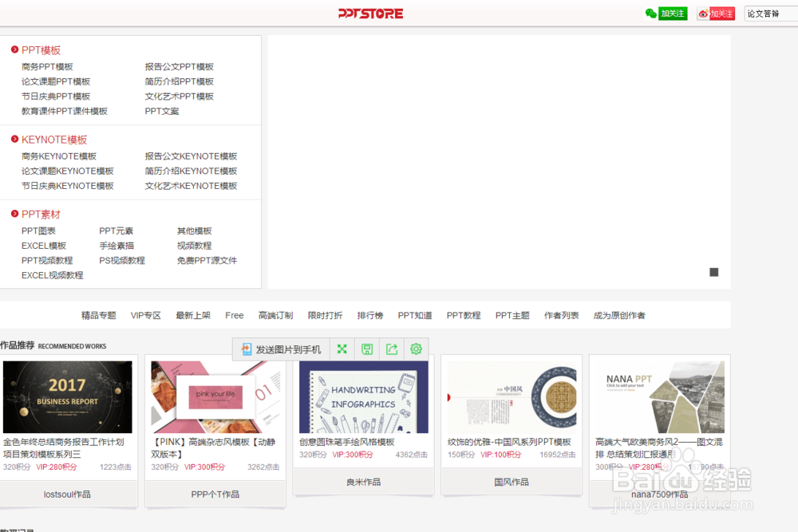Open the 高端订制 tab
This screenshot has width=798, height=532.
[x=275, y=315]
